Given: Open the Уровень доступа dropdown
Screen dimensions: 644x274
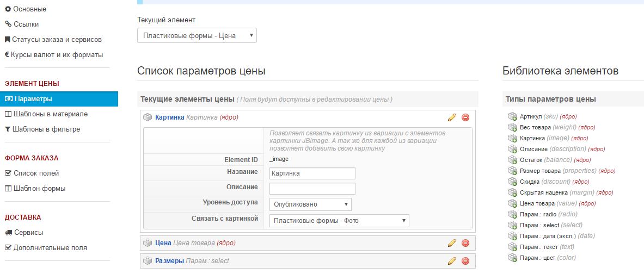Looking at the screenshot, I should pyautogui.click(x=310, y=204).
